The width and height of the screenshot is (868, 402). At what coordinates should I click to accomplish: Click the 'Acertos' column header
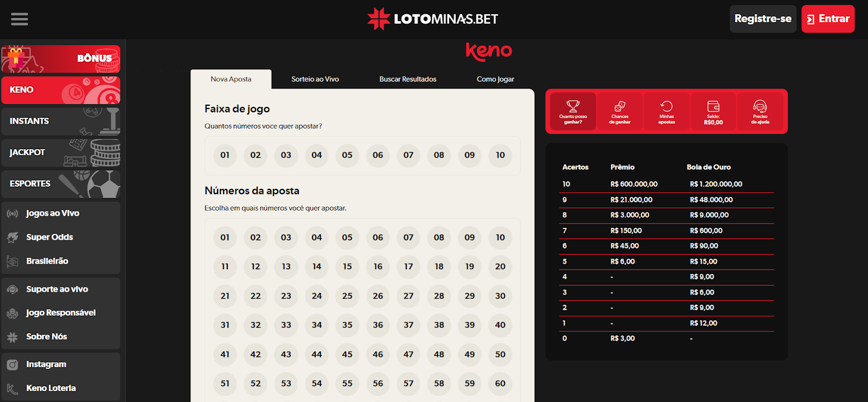[x=575, y=167]
